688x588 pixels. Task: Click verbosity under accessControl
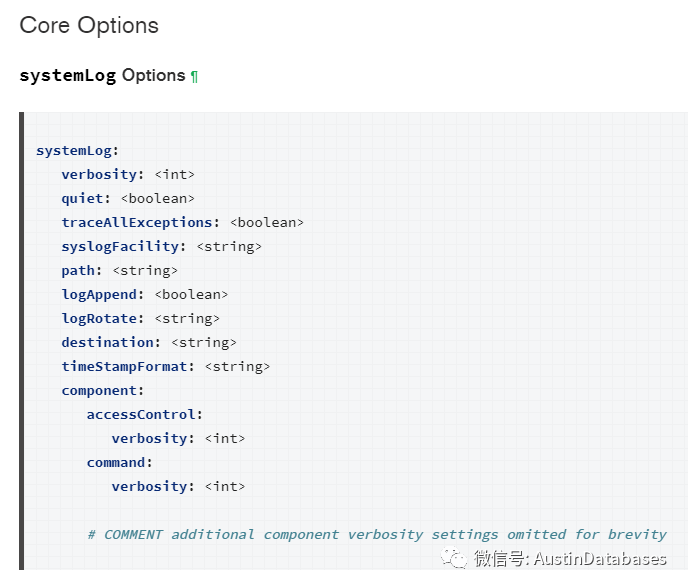(x=178, y=438)
